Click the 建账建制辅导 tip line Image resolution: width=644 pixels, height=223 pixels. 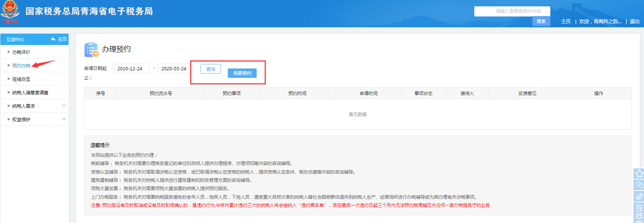tap(172, 180)
